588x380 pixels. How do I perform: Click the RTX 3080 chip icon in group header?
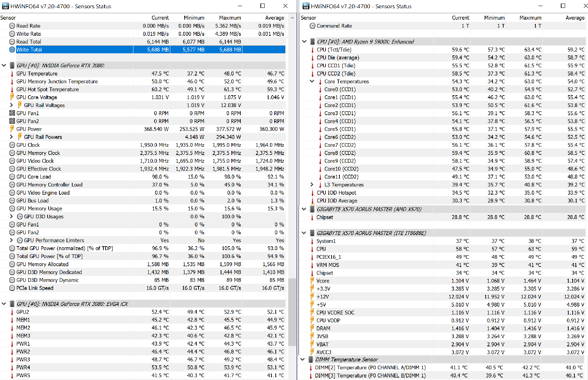[x=12, y=65]
